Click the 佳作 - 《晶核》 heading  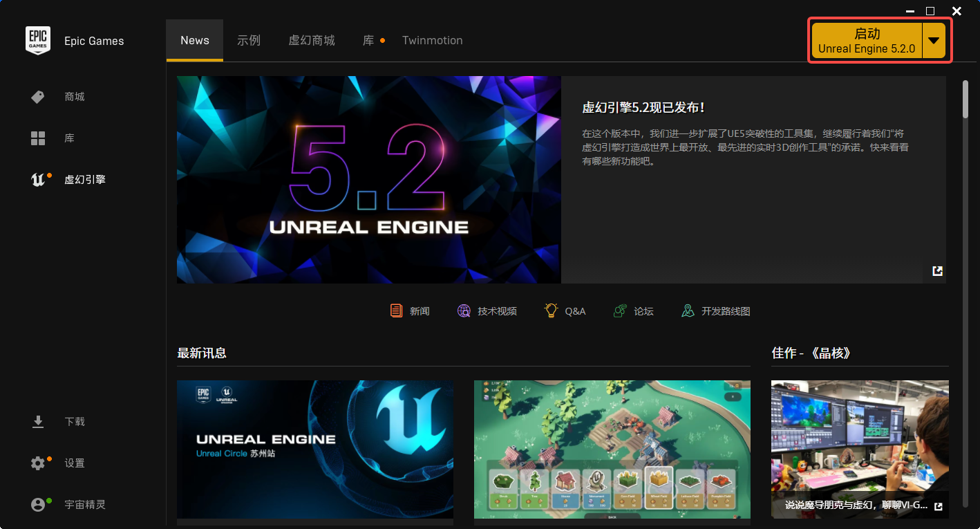(811, 353)
